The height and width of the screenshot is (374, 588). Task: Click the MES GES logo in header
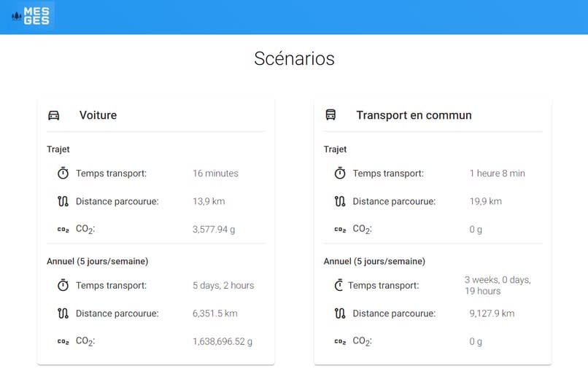31,16
